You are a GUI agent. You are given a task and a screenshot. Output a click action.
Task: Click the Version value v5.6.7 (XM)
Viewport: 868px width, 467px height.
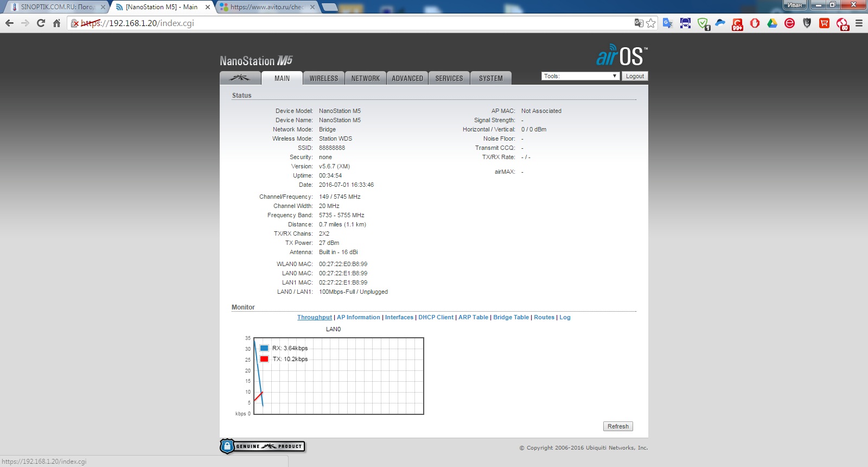pos(334,166)
